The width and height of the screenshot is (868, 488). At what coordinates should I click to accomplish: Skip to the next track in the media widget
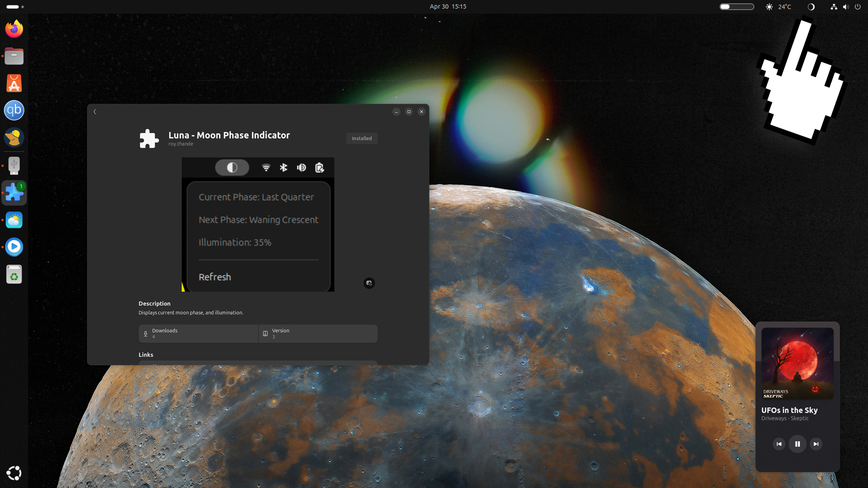point(816,444)
